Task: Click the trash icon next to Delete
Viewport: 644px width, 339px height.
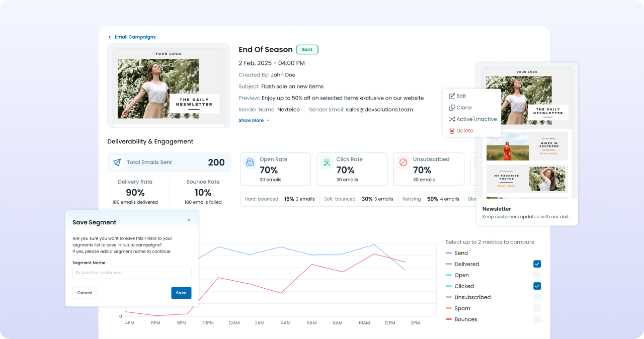Action: point(452,131)
